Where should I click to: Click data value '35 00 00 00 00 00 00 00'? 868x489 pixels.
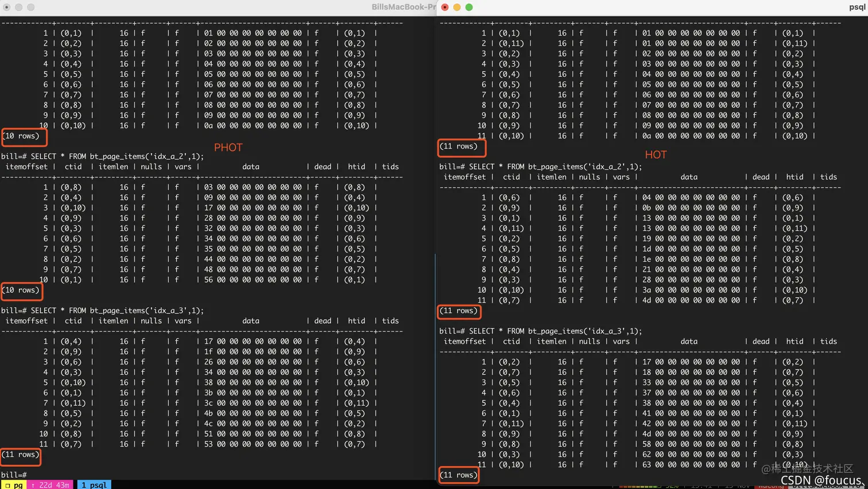(253, 249)
